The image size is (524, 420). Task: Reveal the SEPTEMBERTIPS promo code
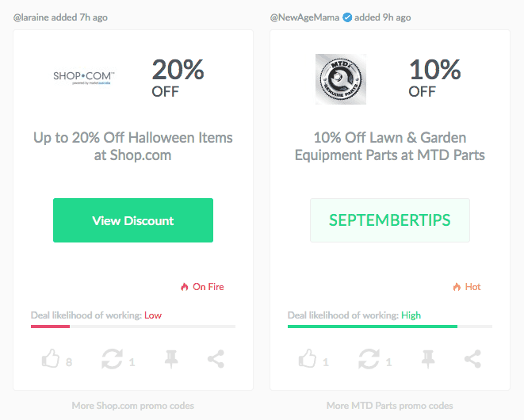(x=390, y=220)
